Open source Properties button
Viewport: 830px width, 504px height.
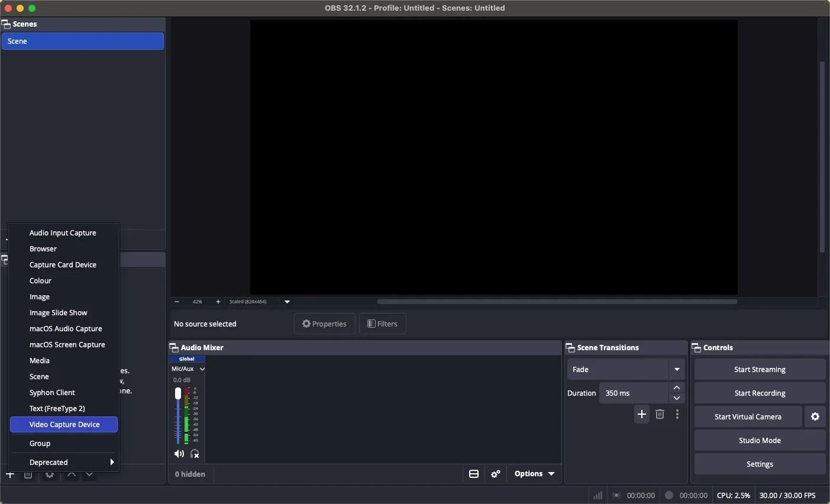click(325, 324)
